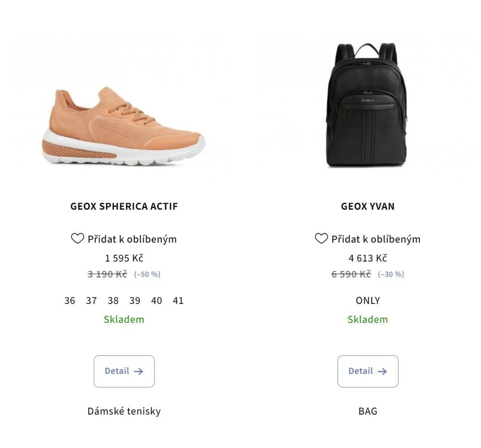Select the ONLY size option for backpack
The height and width of the screenshot is (448, 481).
tap(368, 301)
